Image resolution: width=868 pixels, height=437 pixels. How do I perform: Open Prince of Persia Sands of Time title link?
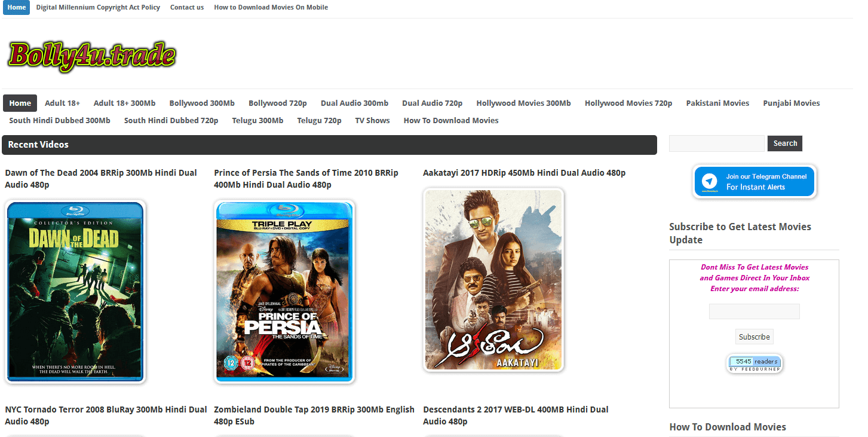click(x=306, y=179)
